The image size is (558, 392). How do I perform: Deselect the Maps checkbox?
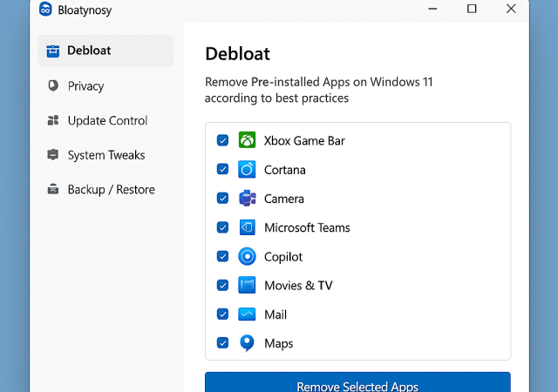[x=222, y=343]
